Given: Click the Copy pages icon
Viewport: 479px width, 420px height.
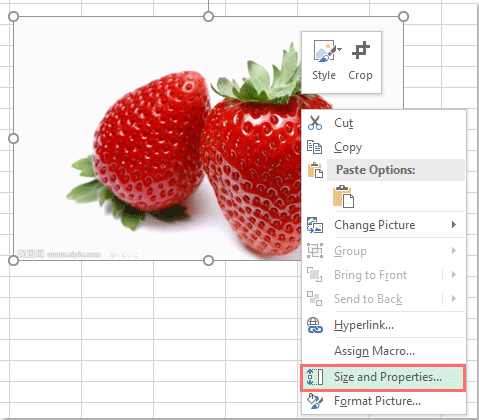Looking at the screenshot, I should [314, 147].
